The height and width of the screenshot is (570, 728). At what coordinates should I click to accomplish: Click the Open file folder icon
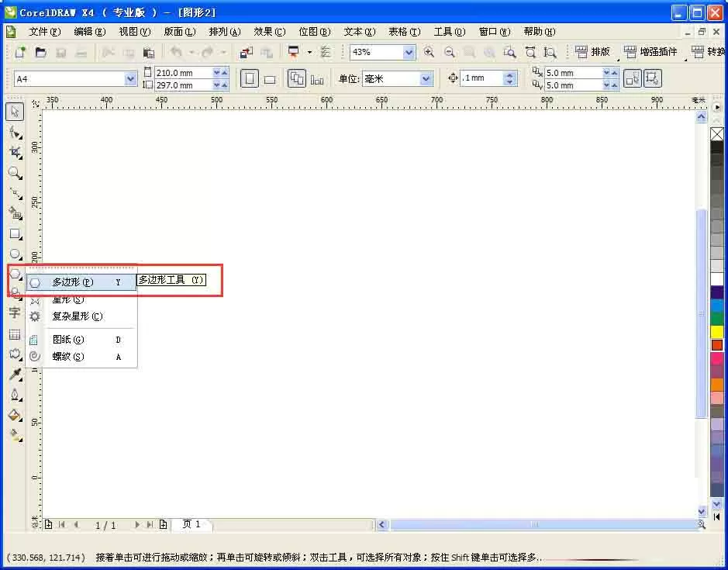tap(41, 52)
